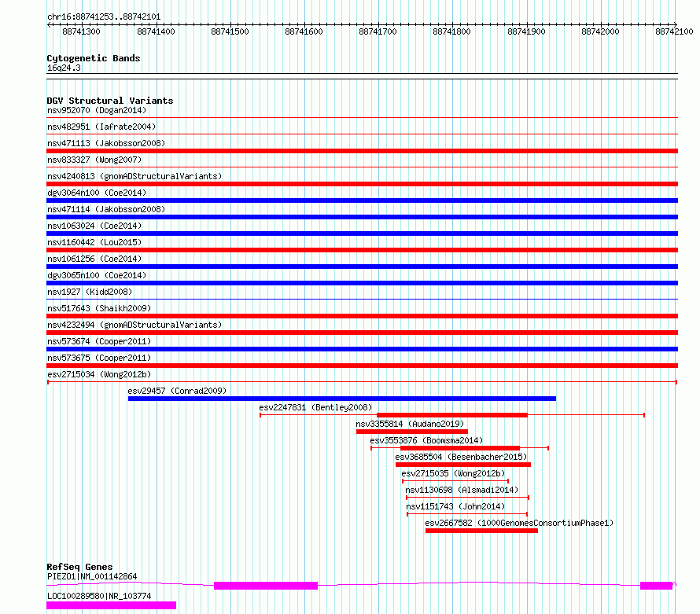Click the blue bar under nsv471114
Image resolution: width=700 pixels, height=614 pixels.
coord(362,217)
